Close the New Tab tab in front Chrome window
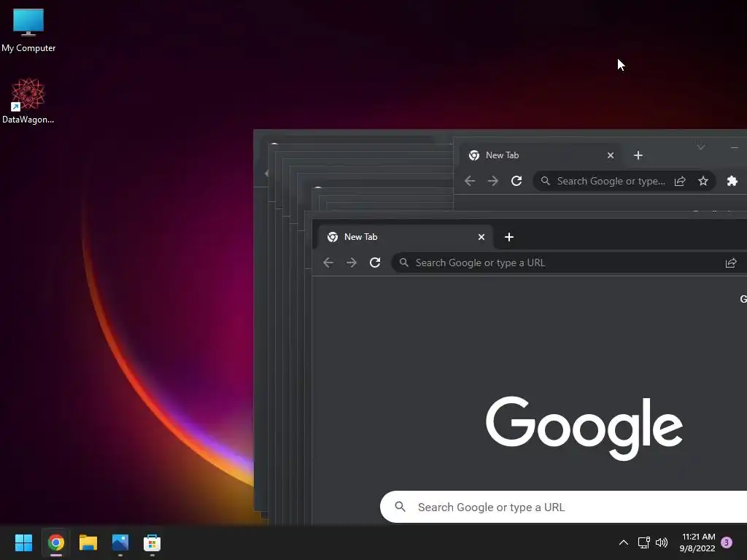Image resolution: width=747 pixels, height=560 pixels. point(481,237)
